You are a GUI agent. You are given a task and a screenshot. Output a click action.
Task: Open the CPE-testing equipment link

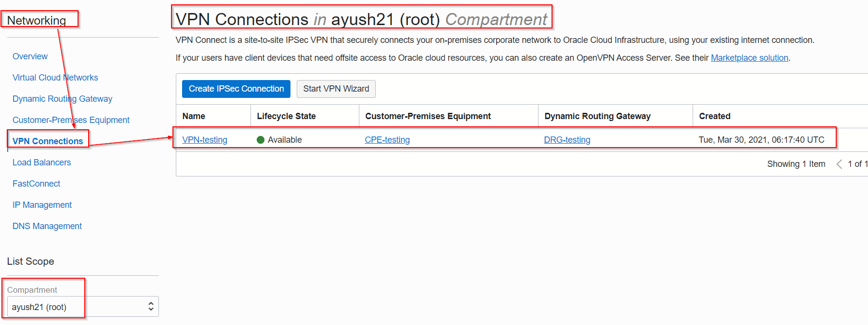[387, 140]
